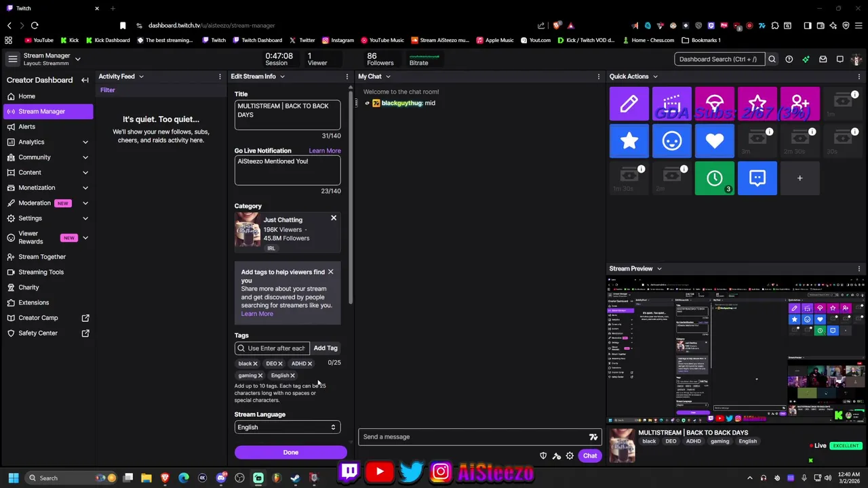Go to Home in sidebar
Image resolution: width=868 pixels, height=488 pixels.
47,96
